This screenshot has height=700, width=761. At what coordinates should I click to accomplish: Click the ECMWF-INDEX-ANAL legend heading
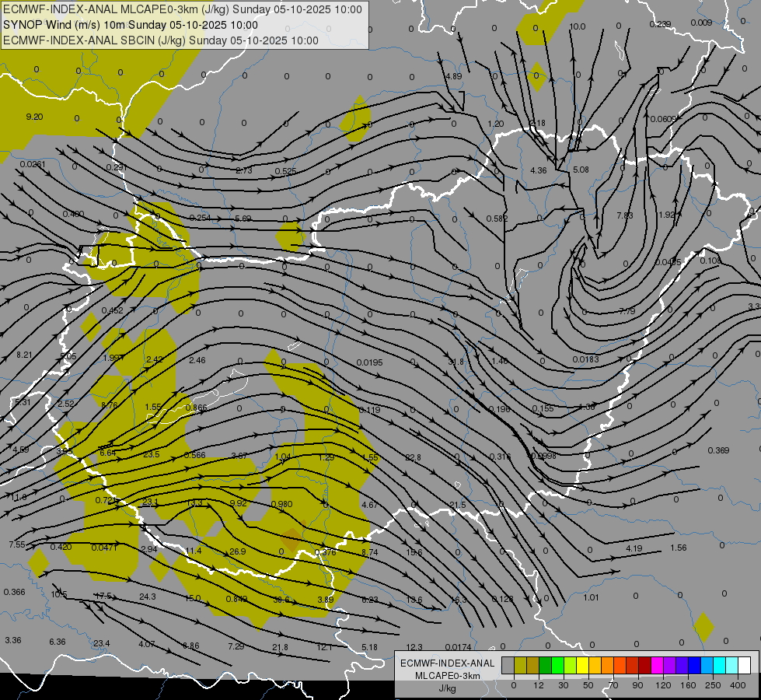[x=447, y=663]
